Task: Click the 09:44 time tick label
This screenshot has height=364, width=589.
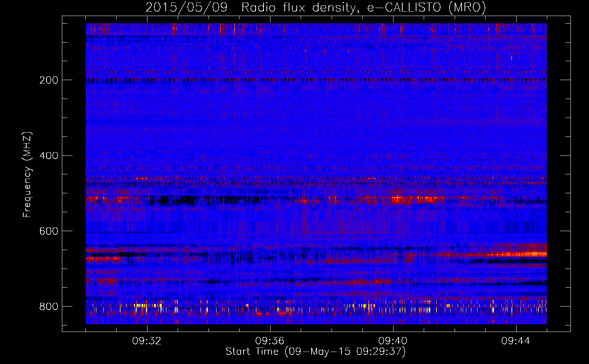Action: point(516,341)
